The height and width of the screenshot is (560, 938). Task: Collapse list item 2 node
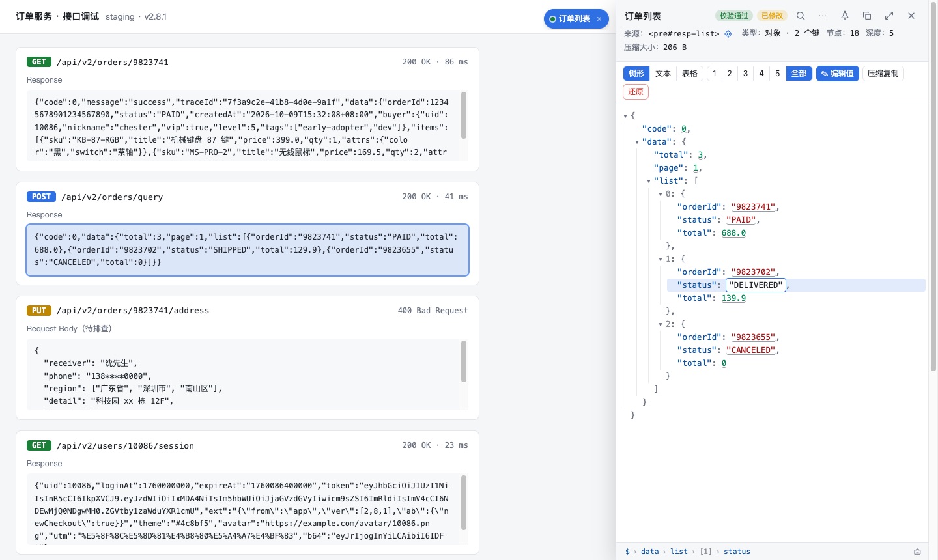661,324
